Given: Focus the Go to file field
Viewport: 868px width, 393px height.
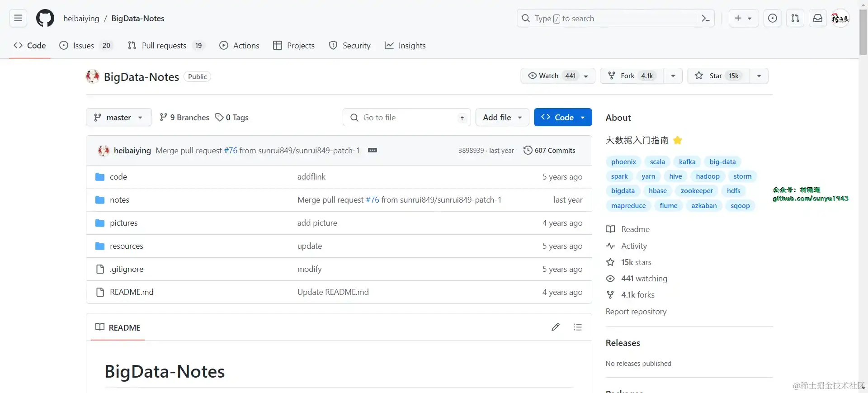Looking at the screenshot, I should coord(407,118).
